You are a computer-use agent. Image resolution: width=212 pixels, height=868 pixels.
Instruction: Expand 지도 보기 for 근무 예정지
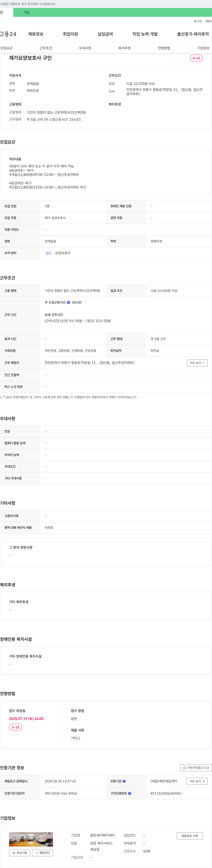[x=197, y=363]
